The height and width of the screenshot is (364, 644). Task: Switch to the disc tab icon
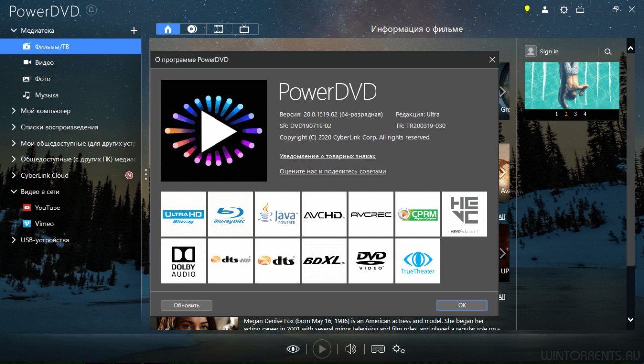(192, 29)
